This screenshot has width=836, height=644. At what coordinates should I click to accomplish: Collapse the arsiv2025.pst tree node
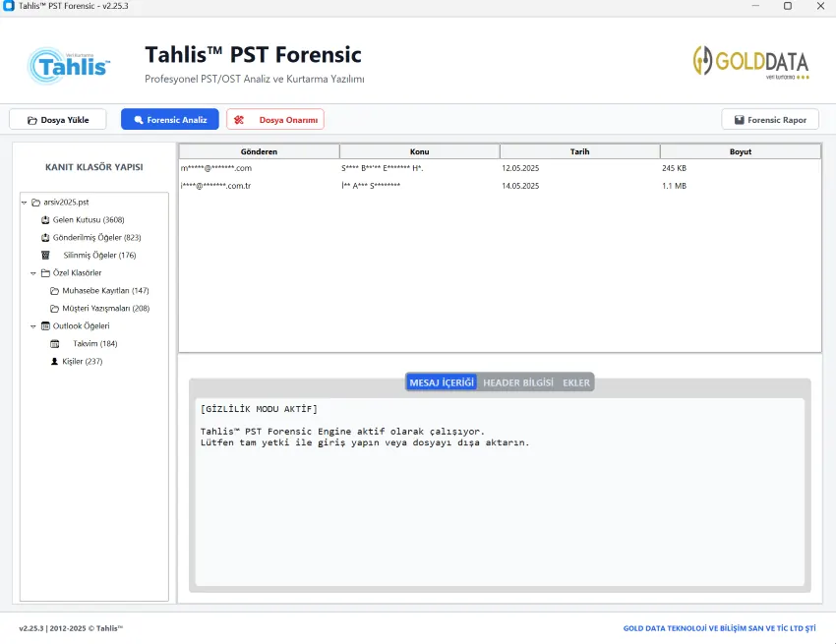point(24,202)
